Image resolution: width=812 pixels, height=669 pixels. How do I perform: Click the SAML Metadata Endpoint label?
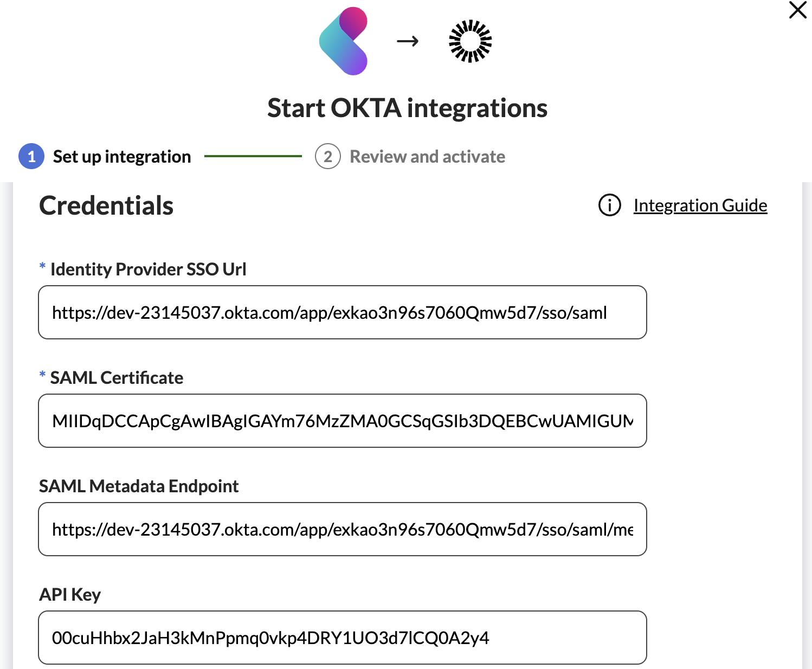(x=139, y=486)
